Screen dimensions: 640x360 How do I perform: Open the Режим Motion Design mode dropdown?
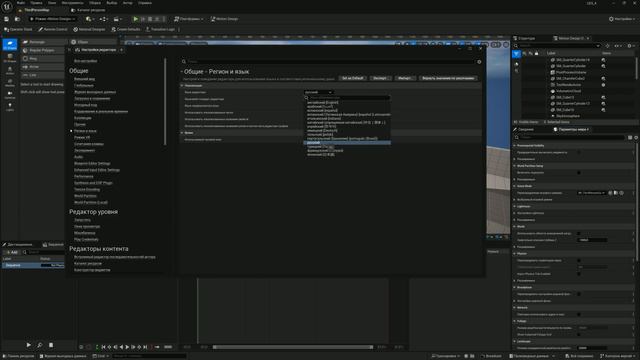click(52, 19)
